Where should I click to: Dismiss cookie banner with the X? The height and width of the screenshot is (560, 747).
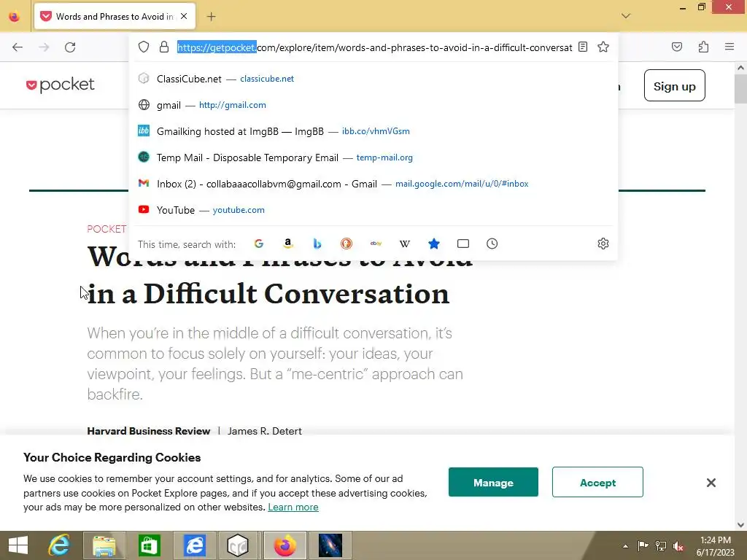click(x=711, y=483)
